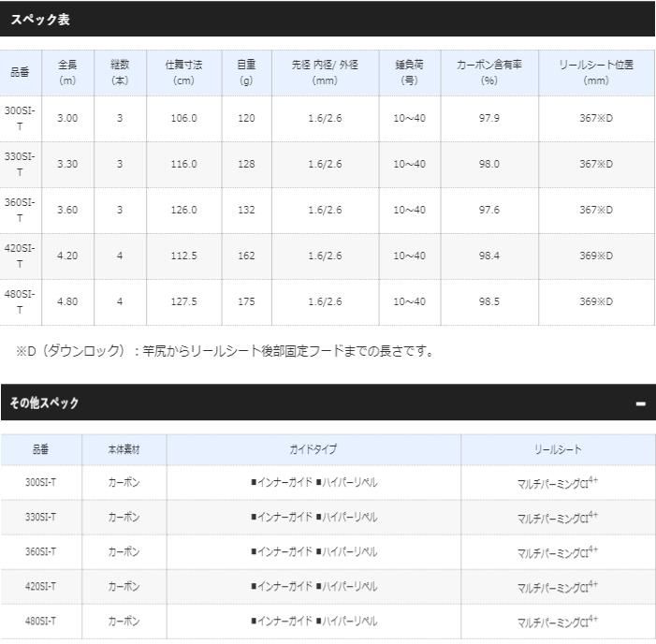Select the リールシート位置 (mm) column header
Viewport: 656px width, 644px height.
[x=596, y=72]
